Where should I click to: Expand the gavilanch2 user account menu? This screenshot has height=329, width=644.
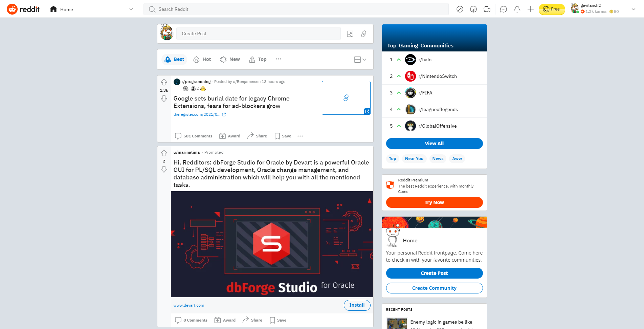click(x=633, y=9)
